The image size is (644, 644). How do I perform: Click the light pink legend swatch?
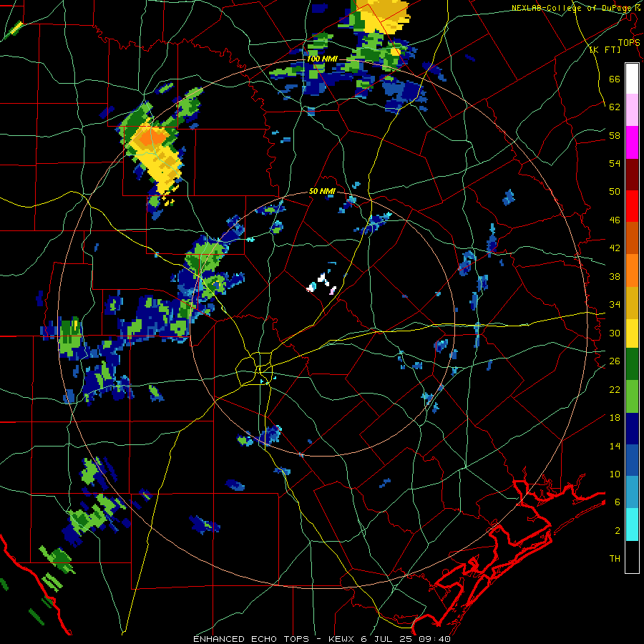pos(632,109)
